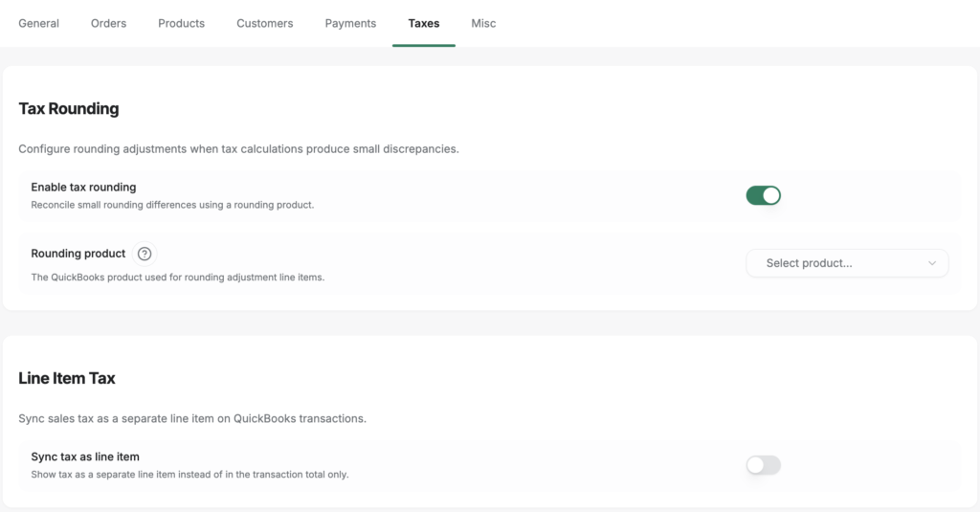Click 'Reconcile small rounding differences' text
The width and height of the screenshot is (980, 512).
coord(172,205)
